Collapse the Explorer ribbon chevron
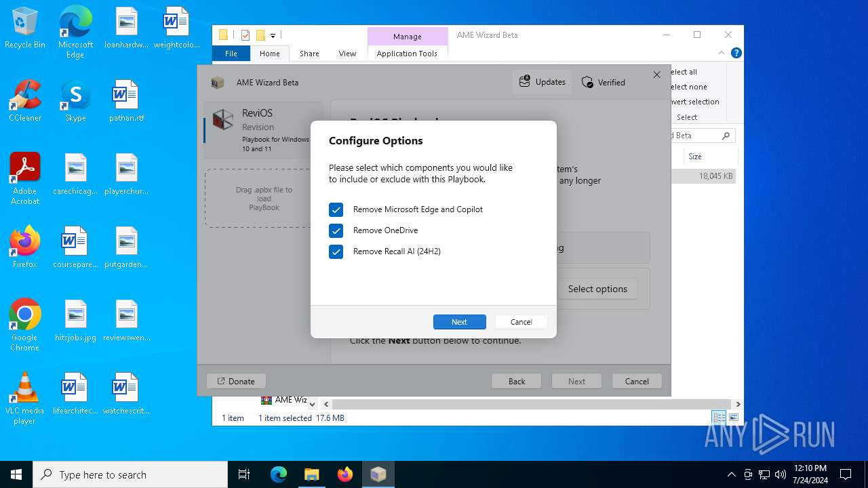This screenshot has width=868, height=488. coord(722,53)
